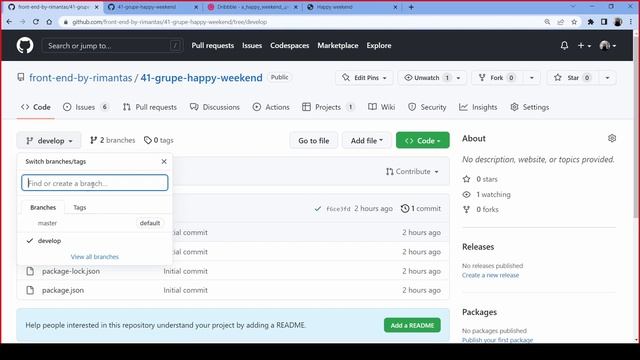Focus the Search or jump to field
This screenshot has width=640, height=360.
point(112,46)
